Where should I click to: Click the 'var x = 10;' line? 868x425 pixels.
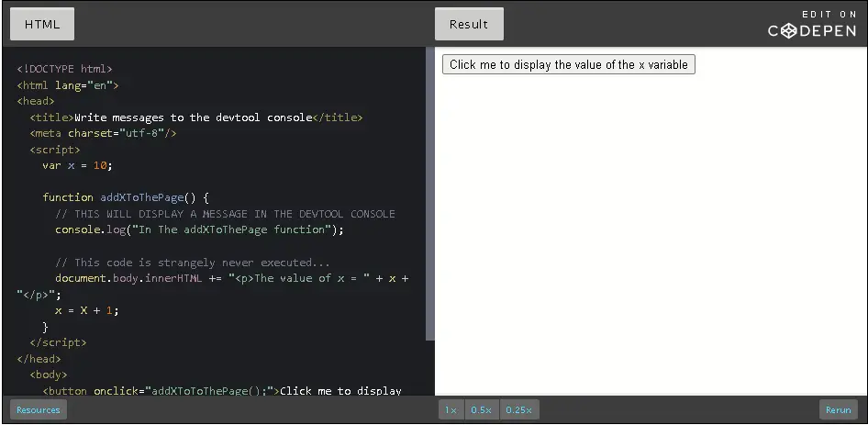point(77,165)
